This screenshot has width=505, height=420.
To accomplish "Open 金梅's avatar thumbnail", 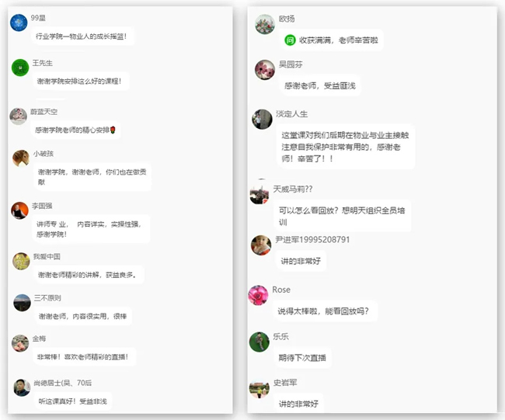I will coord(20,343).
